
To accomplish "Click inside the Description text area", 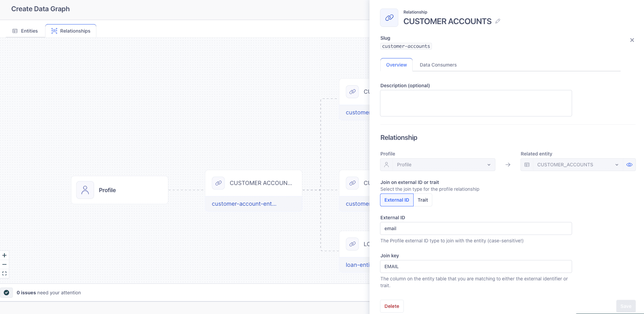I will (x=475, y=103).
